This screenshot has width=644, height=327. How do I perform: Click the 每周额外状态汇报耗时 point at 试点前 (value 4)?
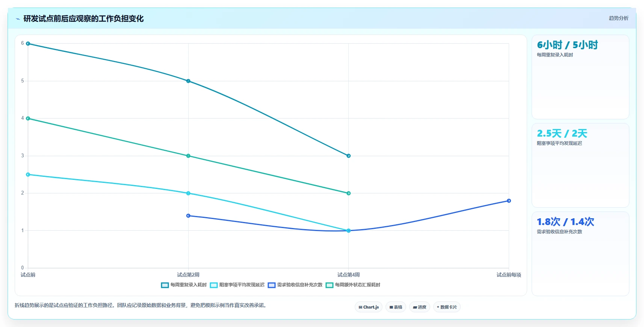28,119
